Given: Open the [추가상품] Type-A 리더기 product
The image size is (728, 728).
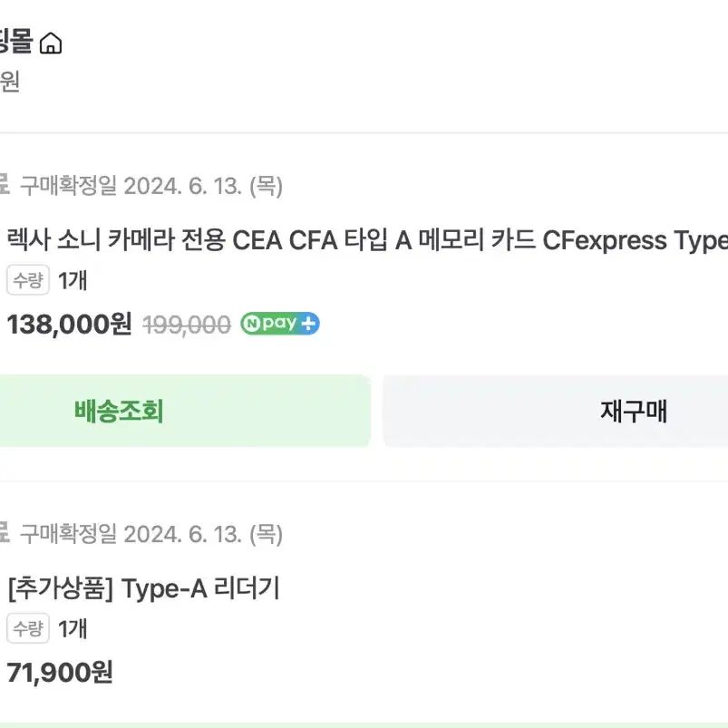Looking at the screenshot, I should click(144, 588).
